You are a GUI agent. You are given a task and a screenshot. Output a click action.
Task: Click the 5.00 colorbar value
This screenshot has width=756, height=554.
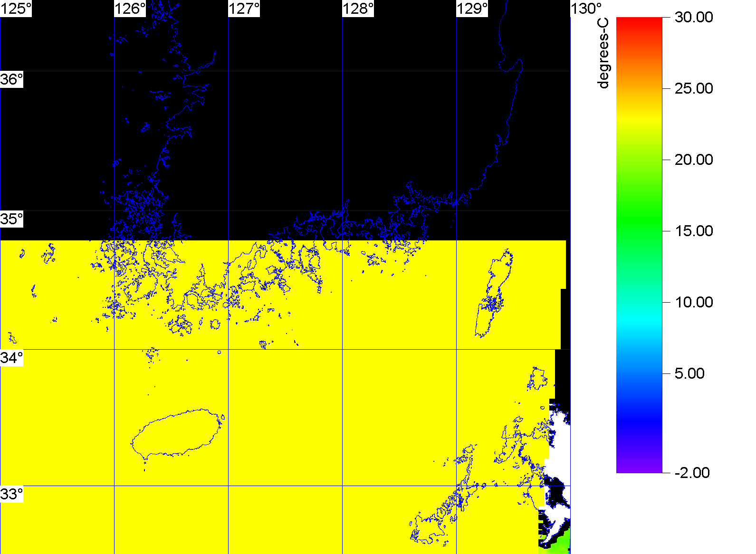(x=689, y=373)
